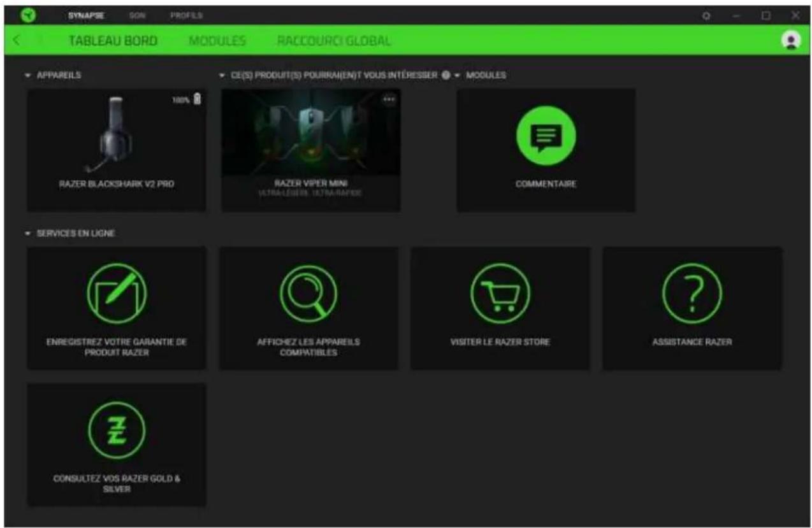The image size is (812, 528).
Task: Open the Tableau Bord tab
Action: (x=113, y=41)
